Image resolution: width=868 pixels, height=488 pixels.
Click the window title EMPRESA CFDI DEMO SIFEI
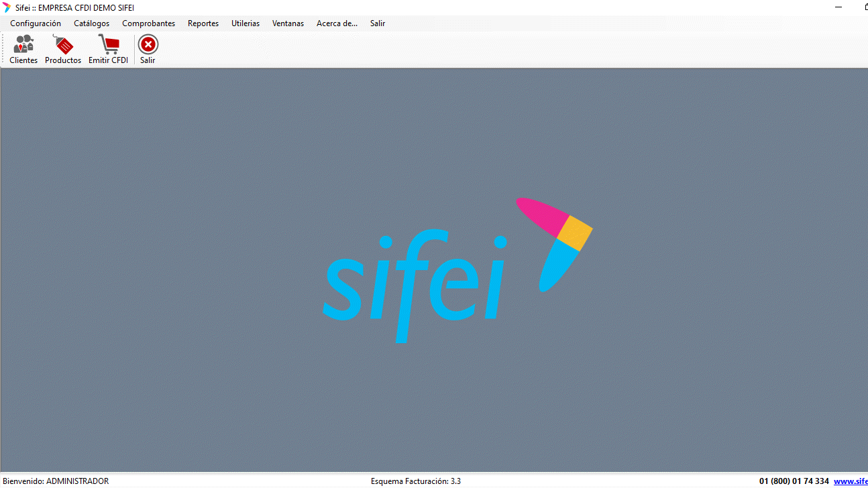[x=87, y=7]
